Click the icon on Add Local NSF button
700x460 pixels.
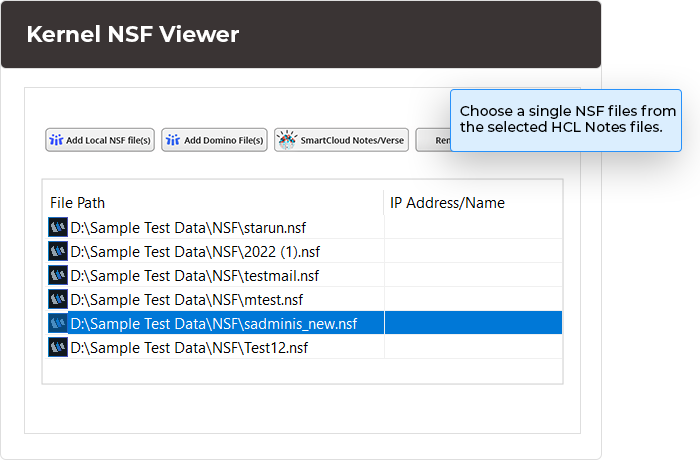[56, 140]
